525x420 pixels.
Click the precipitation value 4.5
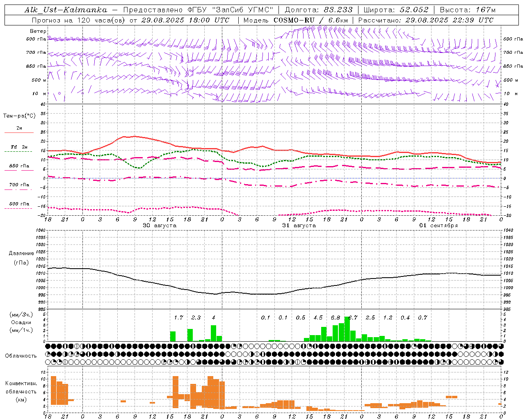tap(318, 317)
